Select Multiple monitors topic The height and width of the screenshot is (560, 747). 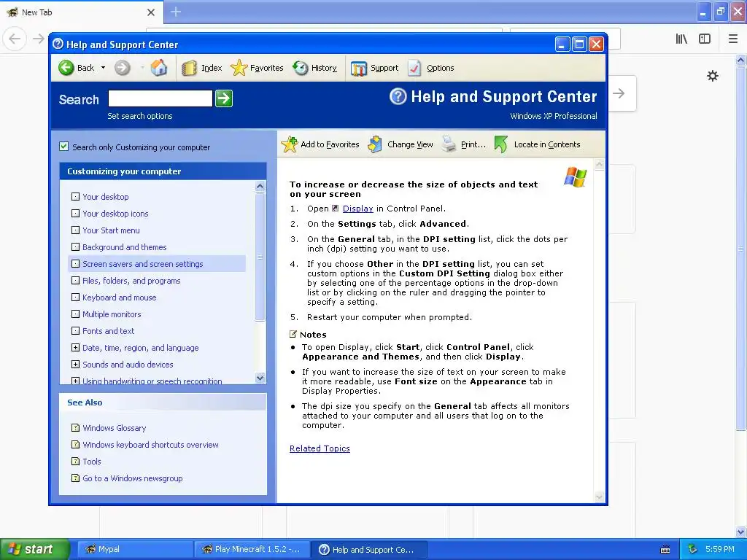(x=112, y=314)
